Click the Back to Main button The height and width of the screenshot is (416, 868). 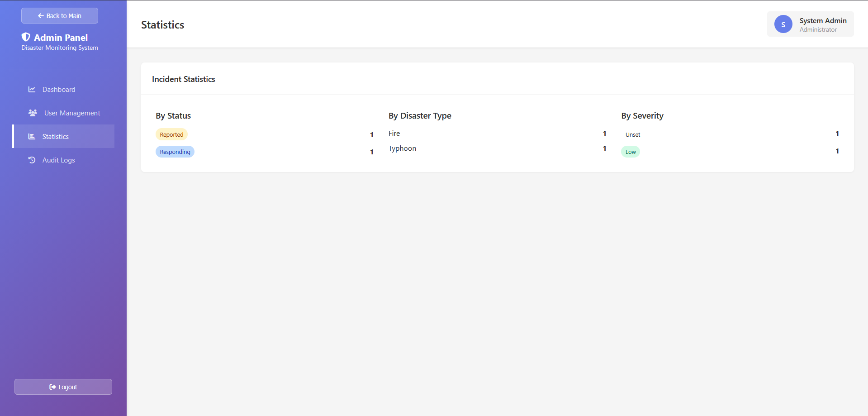pyautogui.click(x=60, y=16)
